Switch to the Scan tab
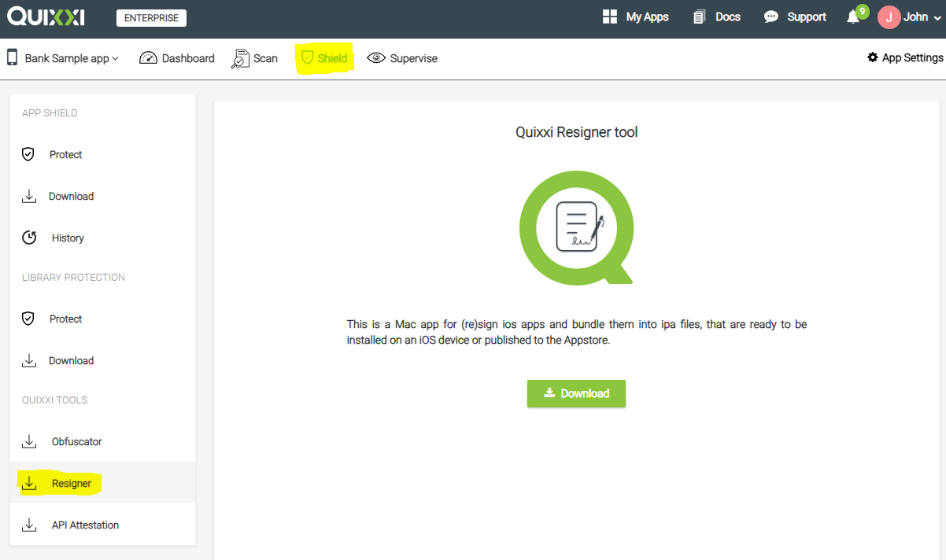The image size is (946, 560). 265,58
